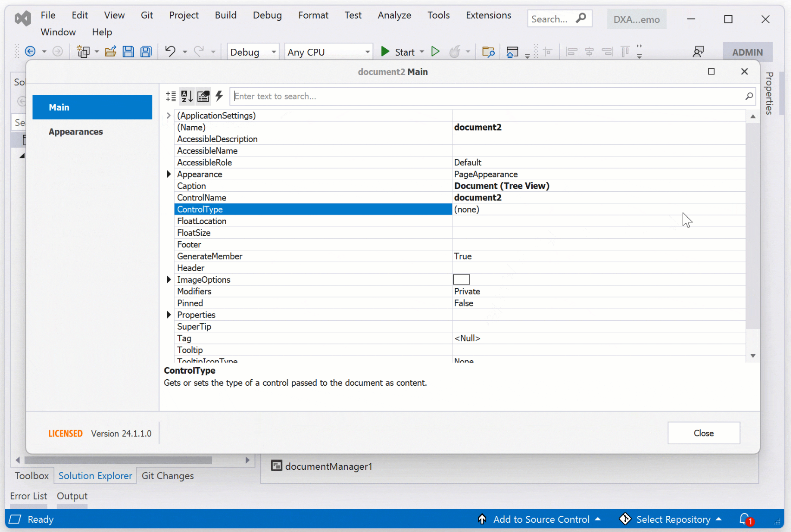The width and height of the screenshot is (791, 532).
Task: Click the Start Without Debugging play outline
Action: [435, 52]
